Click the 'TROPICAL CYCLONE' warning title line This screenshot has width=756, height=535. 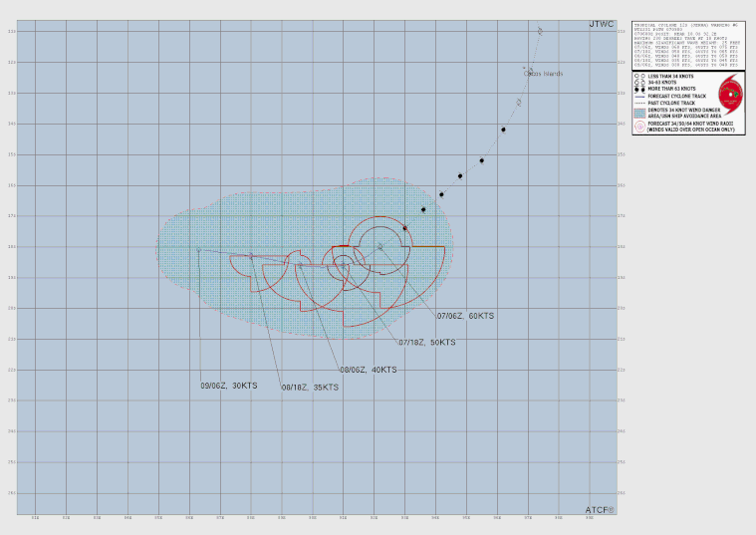[685, 25]
